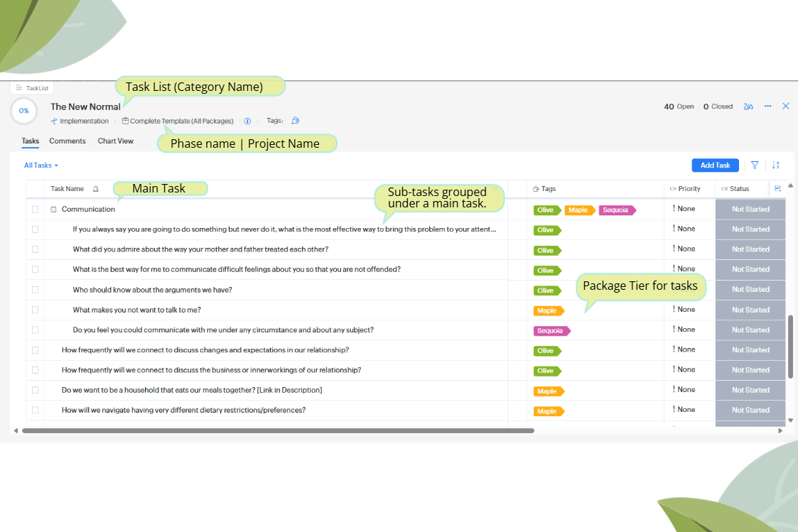Click the Add Task button
This screenshot has height=532, width=798.
tap(715, 165)
